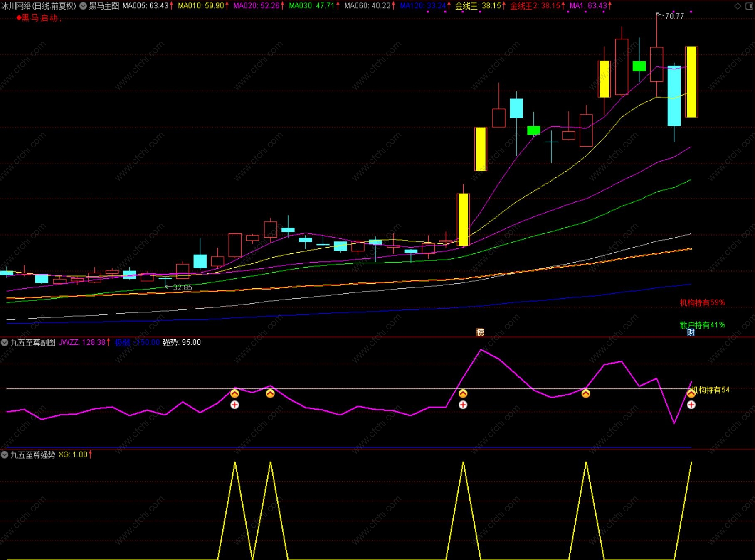755x560 pixels.
Task: Click the third orange up-arrow signal marker
Action: point(463,393)
